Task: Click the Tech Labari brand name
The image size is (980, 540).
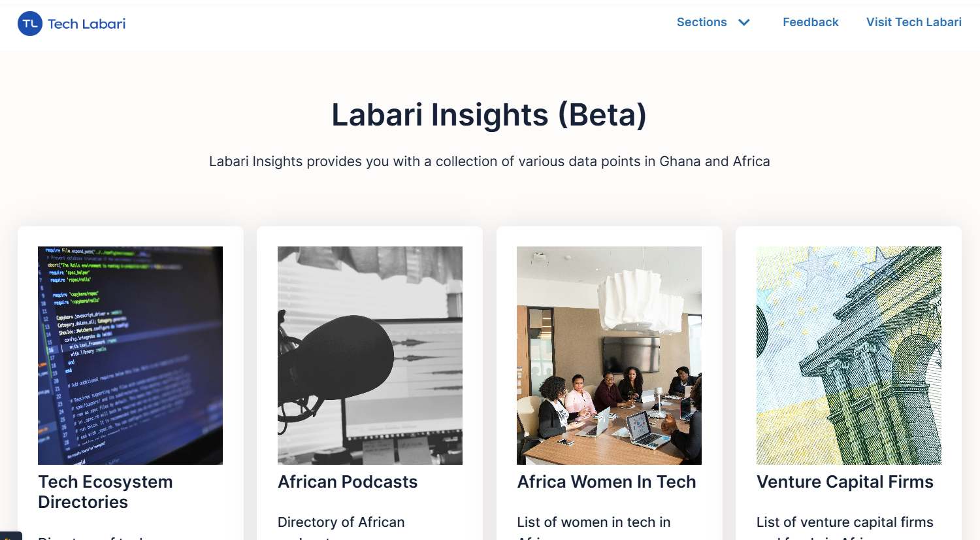Action: click(x=86, y=24)
